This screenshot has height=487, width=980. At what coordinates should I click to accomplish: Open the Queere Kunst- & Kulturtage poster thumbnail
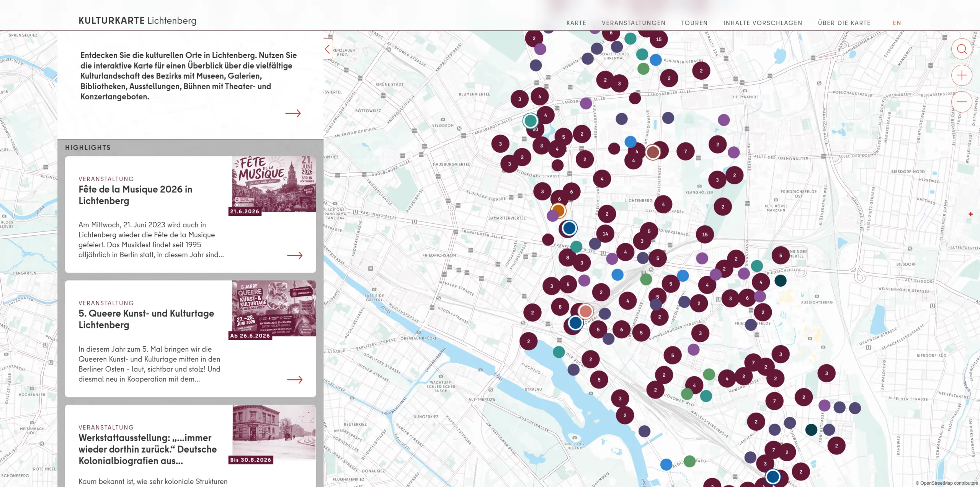(274, 308)
